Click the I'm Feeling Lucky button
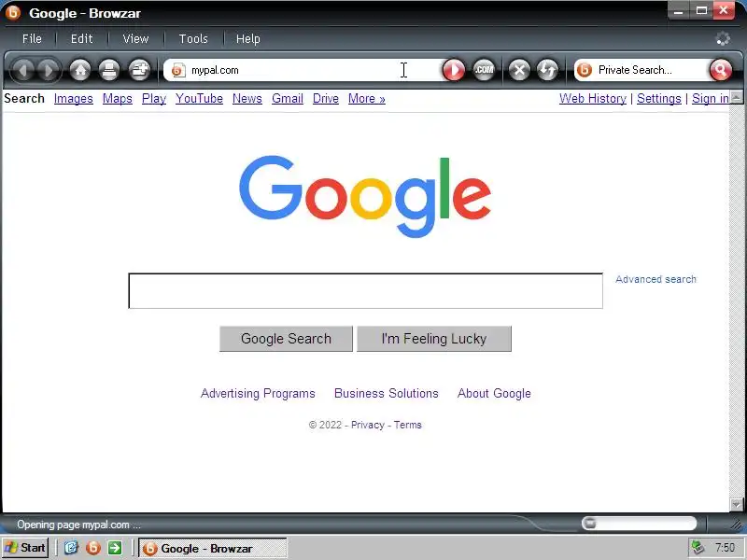The image size is (747, 560). pyautogui.click(x=434, y=339)
